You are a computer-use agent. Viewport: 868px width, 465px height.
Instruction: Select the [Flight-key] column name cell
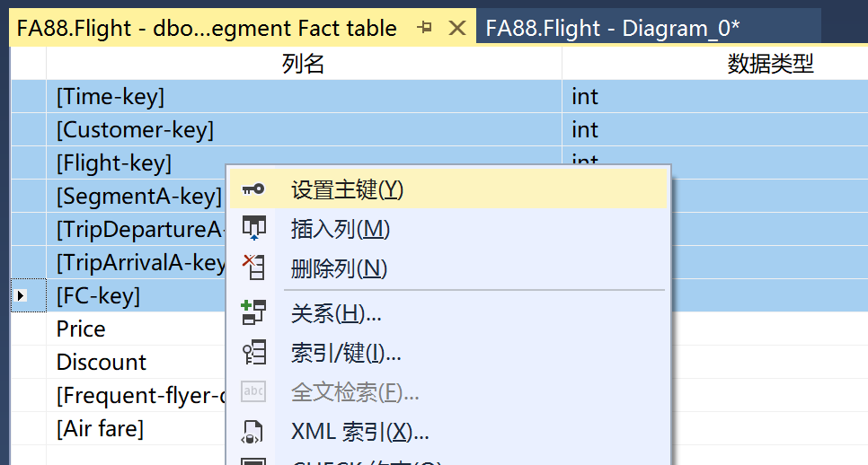tap(136, 163)
